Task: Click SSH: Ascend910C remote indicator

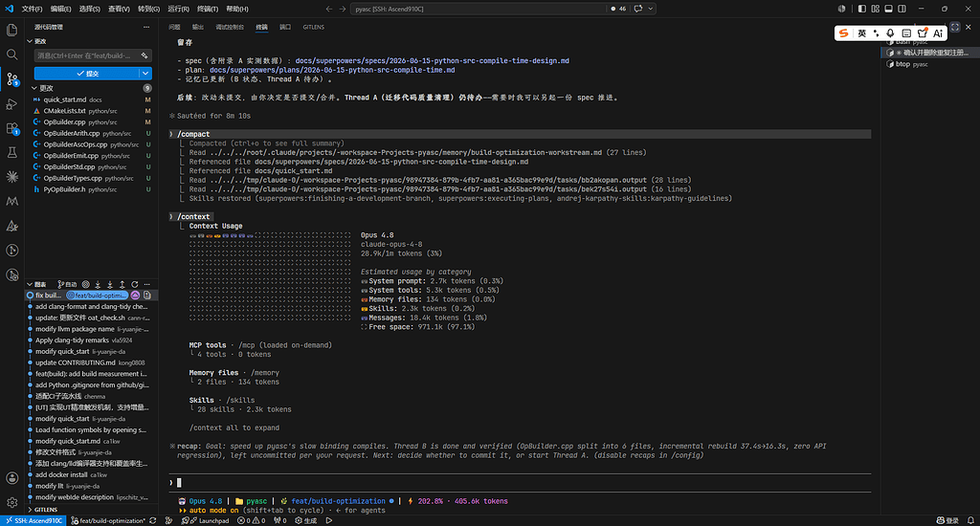Action: (34, 520)
